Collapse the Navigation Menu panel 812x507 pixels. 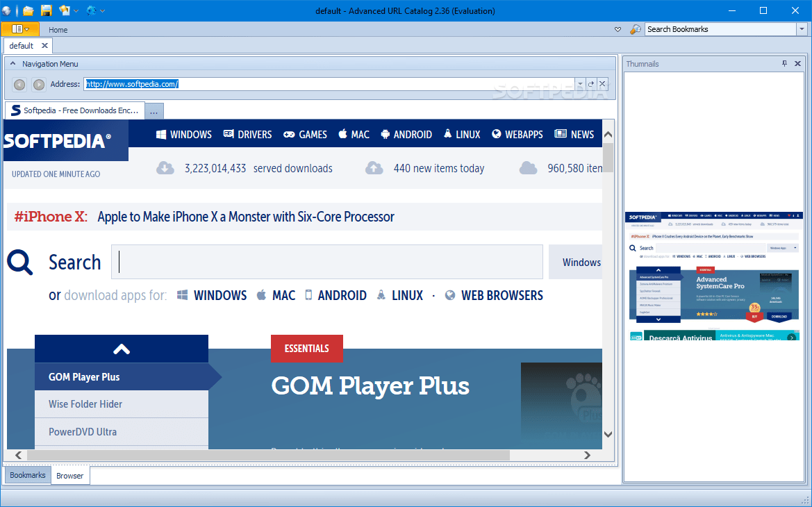click(13, 63)
